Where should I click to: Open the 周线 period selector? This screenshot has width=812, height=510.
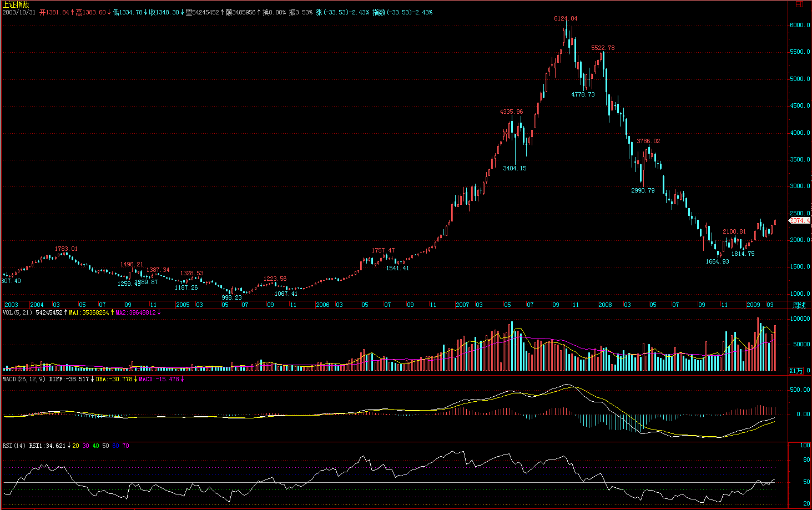pos(799,305)
